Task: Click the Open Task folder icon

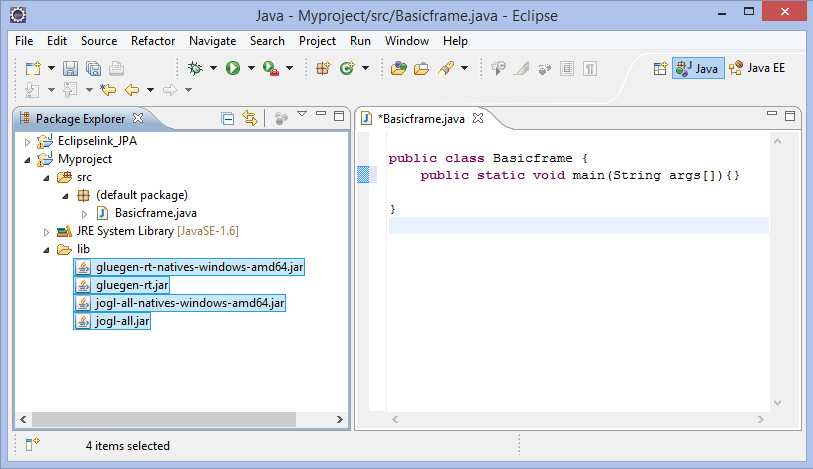Action: pos(422,68)
